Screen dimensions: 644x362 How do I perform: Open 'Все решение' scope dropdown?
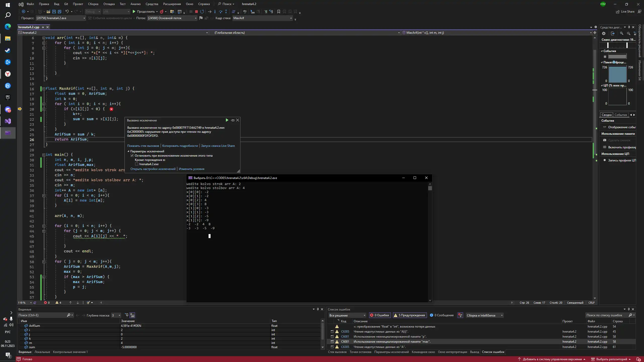coord(347,315)
